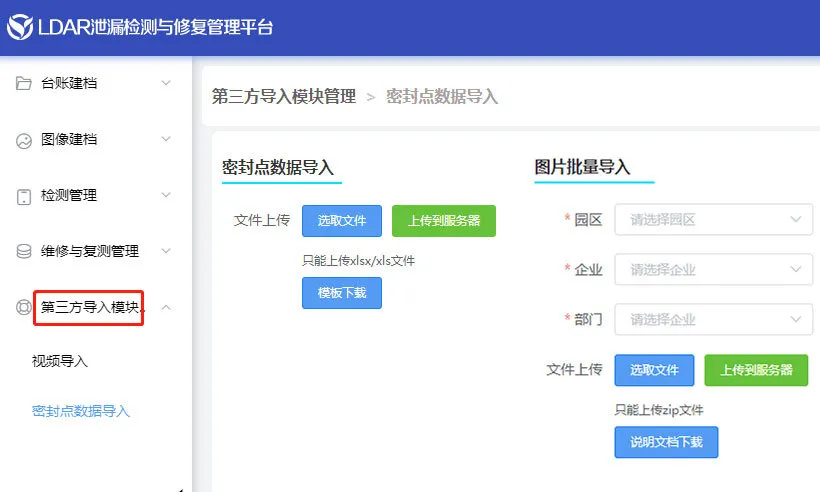
Task: Expand the 图像建档 menu chevron
Action: point(166,140)
